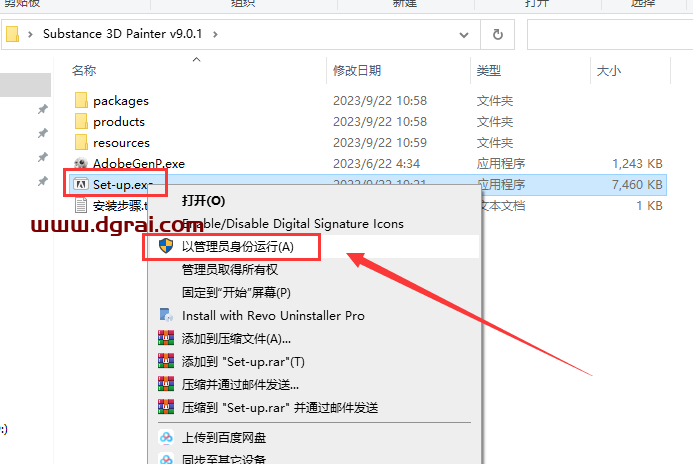Image resolution: width=693 pixels, height=464 pixels.
Task: Click the third pin icon in the sidebar
Action: [42, 157]
